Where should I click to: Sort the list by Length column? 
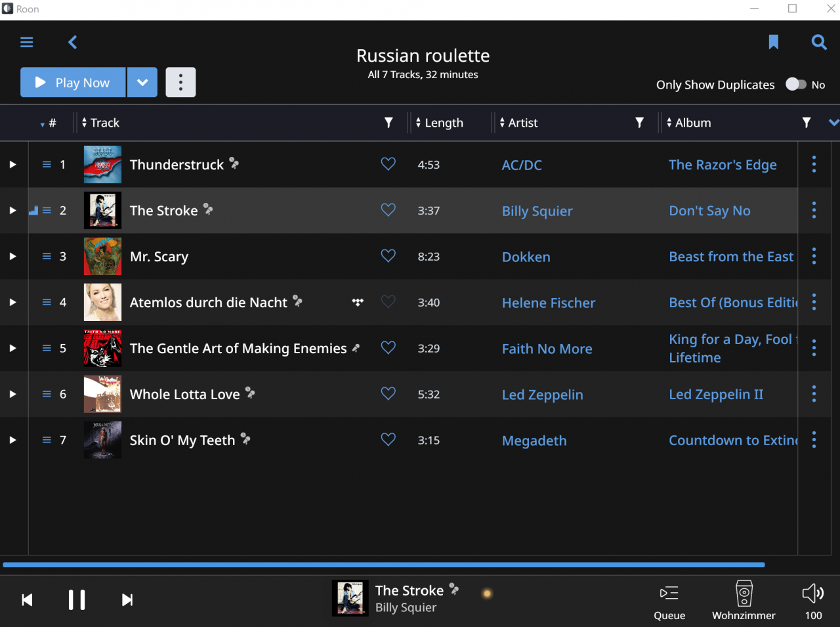click(440, 123)
